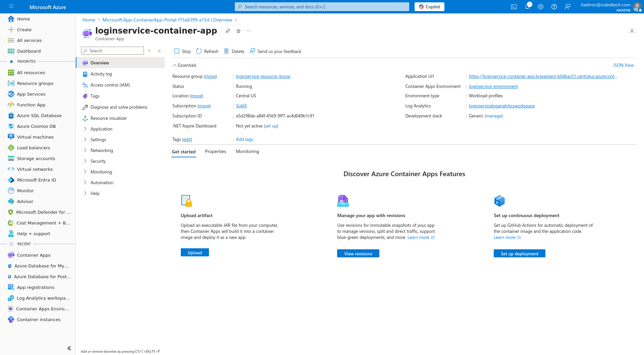Click the global search resources field
Viewport: 644px width, 355px height.
322,7
